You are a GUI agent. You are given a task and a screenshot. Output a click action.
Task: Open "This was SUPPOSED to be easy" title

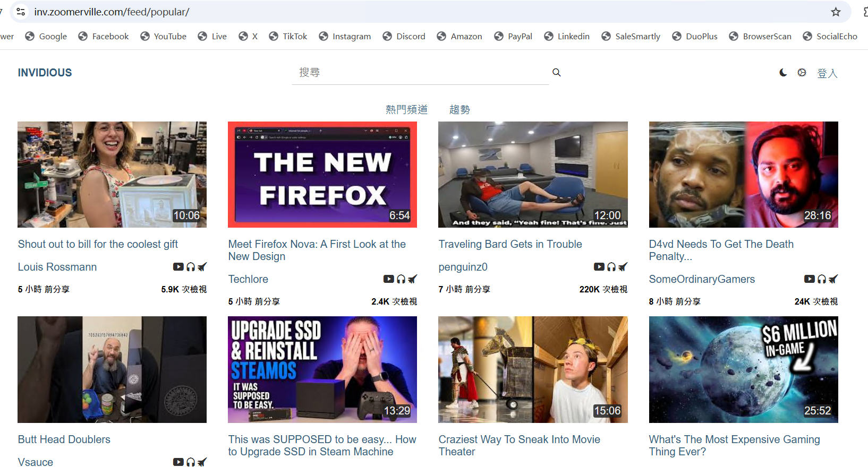click(x=322, y=445)
